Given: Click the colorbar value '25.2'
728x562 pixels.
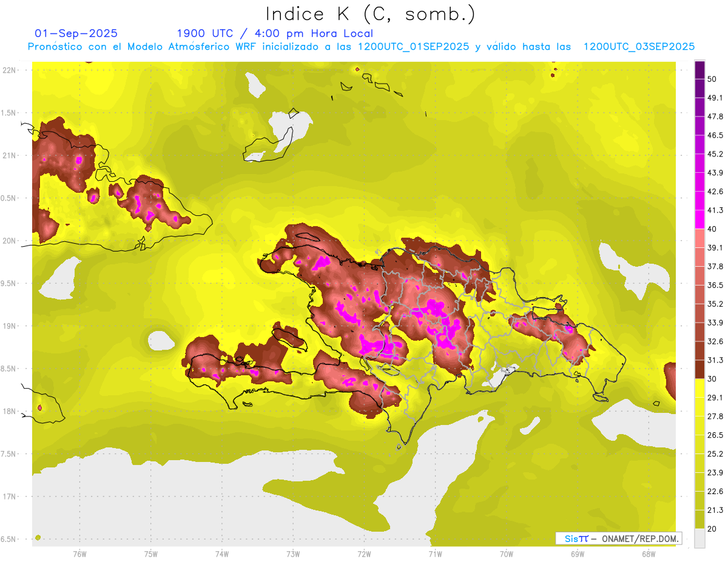Looking at the screenshot, I should (715, 453).
